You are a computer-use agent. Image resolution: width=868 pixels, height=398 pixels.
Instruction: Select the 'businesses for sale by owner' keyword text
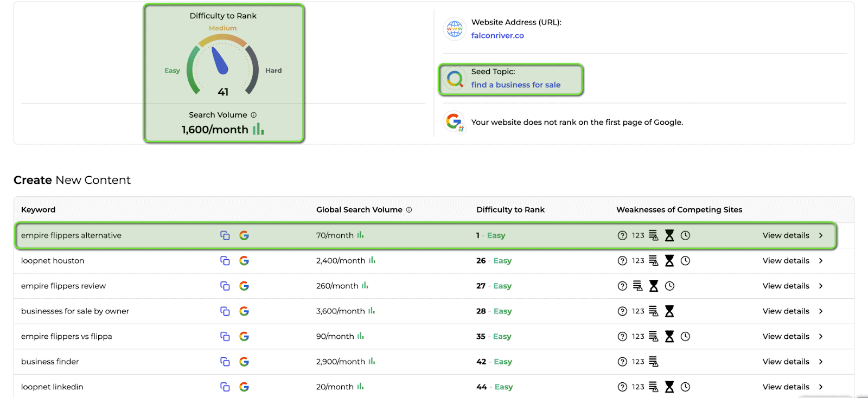pos(75,311)
